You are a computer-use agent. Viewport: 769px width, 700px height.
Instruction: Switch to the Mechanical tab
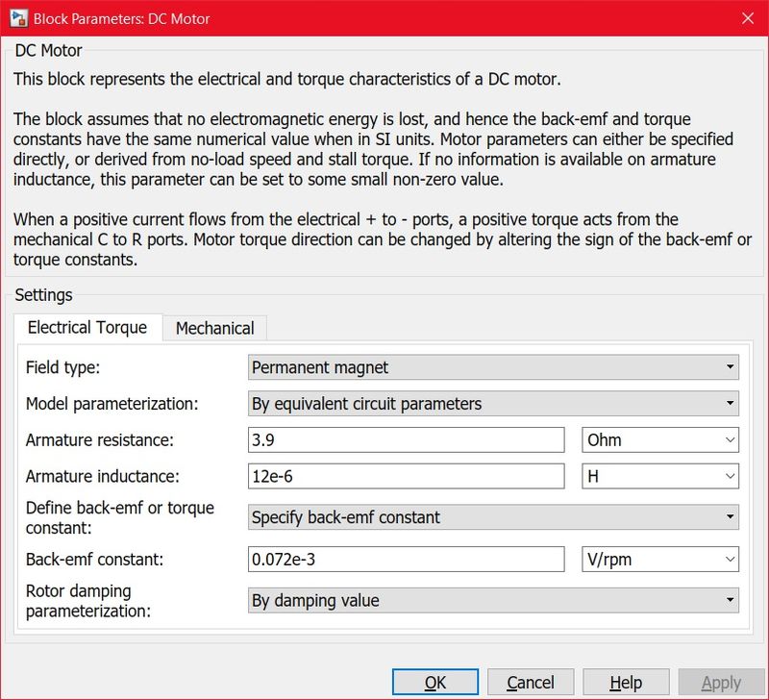214,328
